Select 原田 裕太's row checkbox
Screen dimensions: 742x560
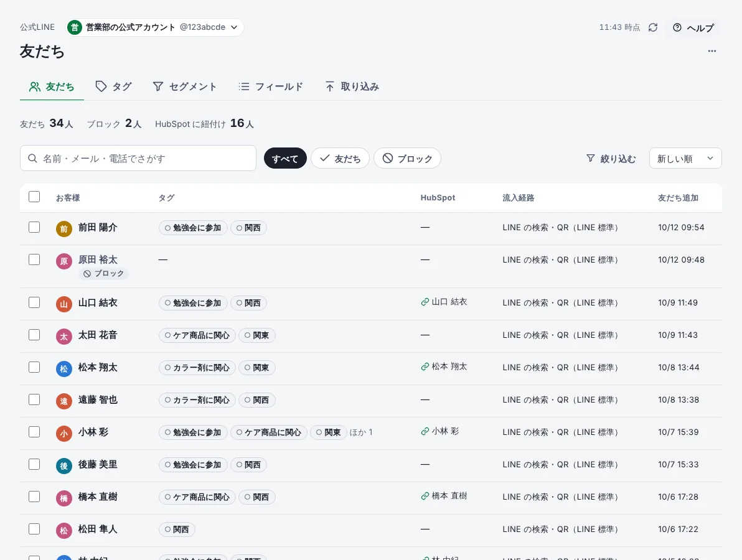34,259
